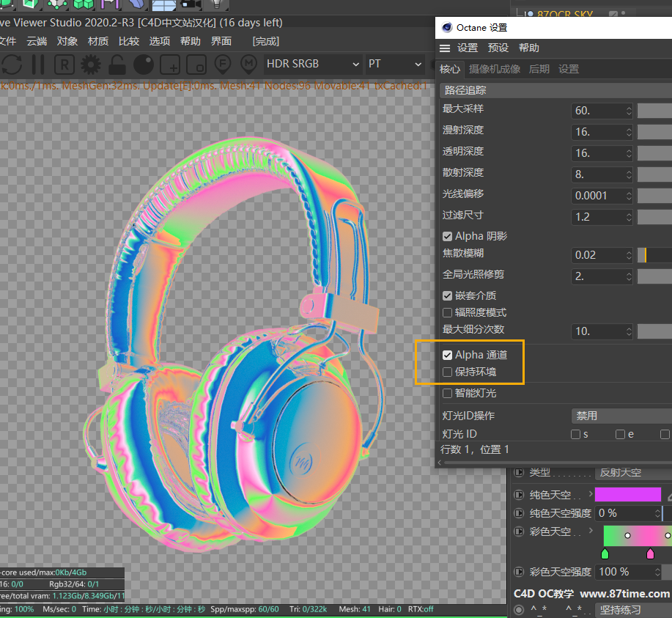The height and width of the screenshot is (618, 672).
Task: Uncheck the Alpha 阴影 checkbox
Action: point(448,236)
